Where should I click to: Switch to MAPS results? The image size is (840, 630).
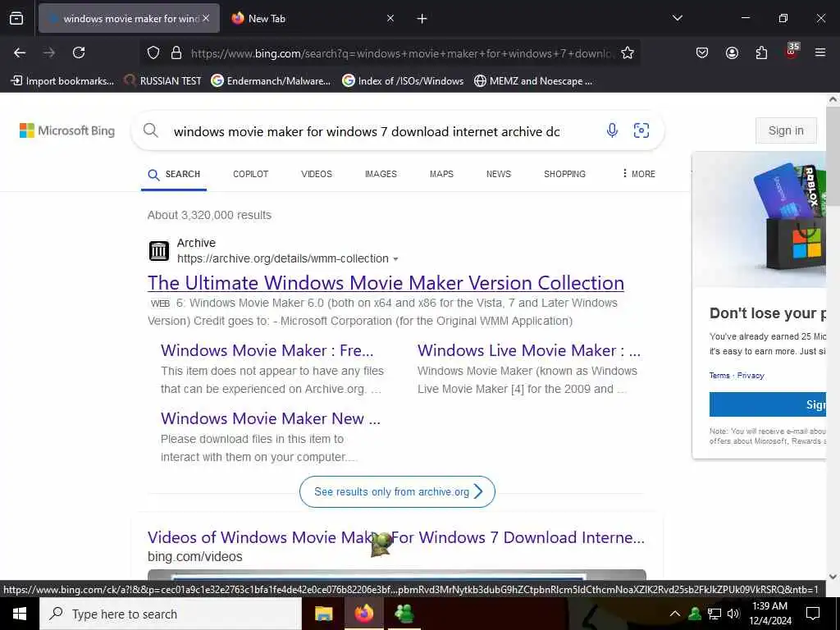pyautogui.click(x=441, y=174)
